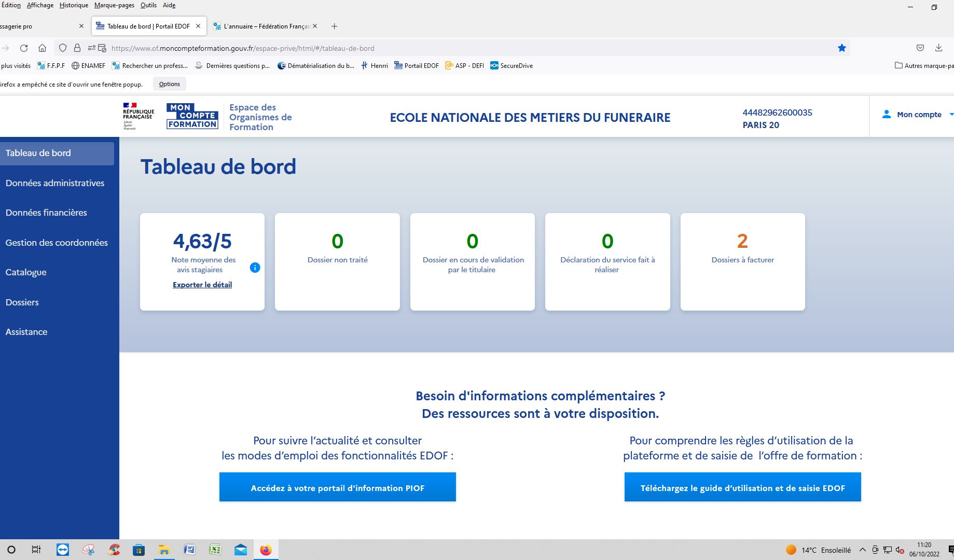Screen dimensions: 954x560
Task: Click the tracking protection shield icon
Action: click(63, 48)
